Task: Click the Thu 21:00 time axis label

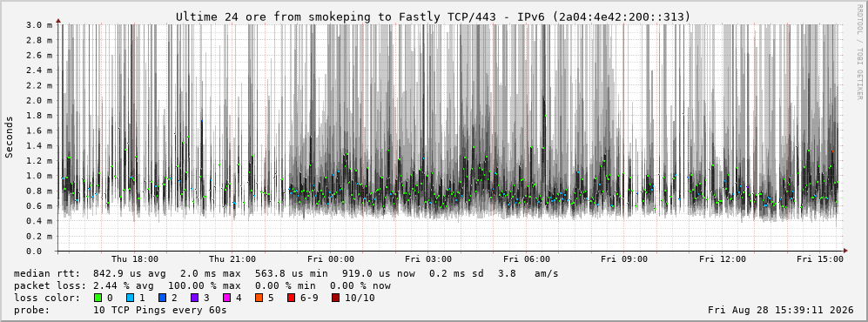Action: [232, 259]
